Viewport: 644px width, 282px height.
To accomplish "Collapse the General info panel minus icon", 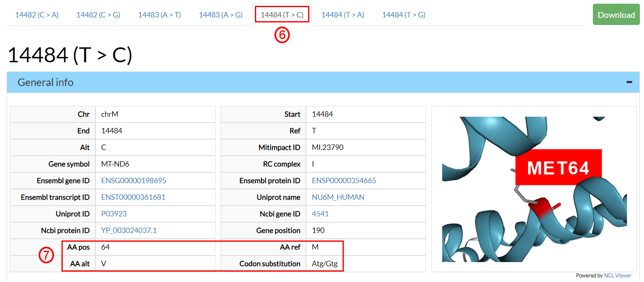I will coord(629,82).
